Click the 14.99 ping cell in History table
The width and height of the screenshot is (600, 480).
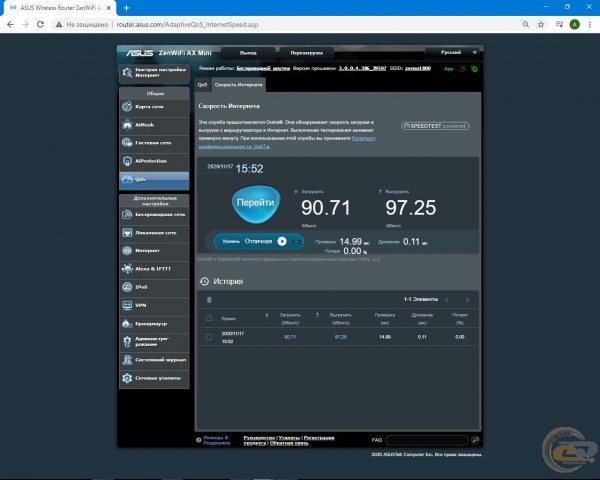[x=385, y=337]
